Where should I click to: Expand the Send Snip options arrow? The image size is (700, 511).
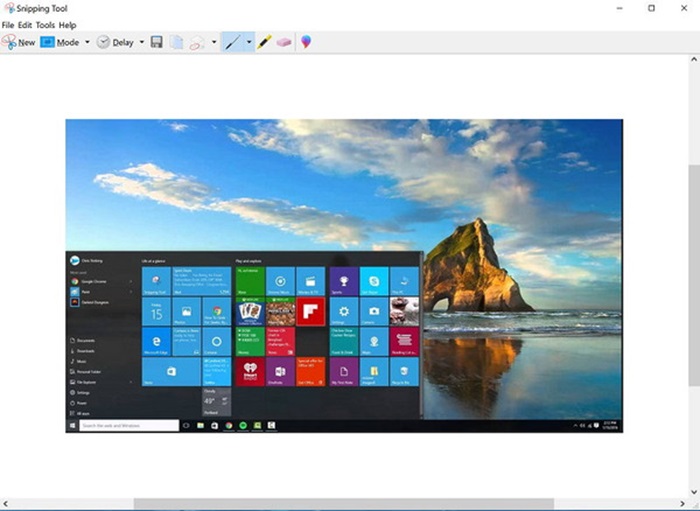[x=213, y=42]
